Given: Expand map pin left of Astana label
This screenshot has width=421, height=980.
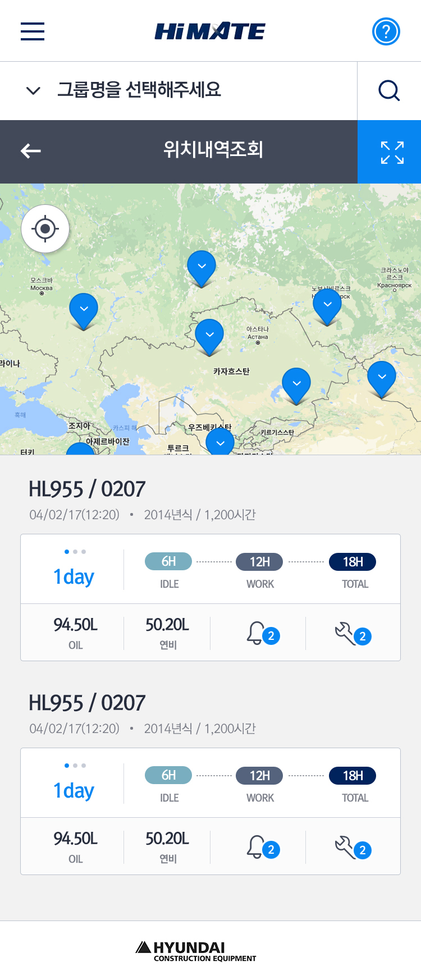Looking at the screenshot, I should pos(209,335).
